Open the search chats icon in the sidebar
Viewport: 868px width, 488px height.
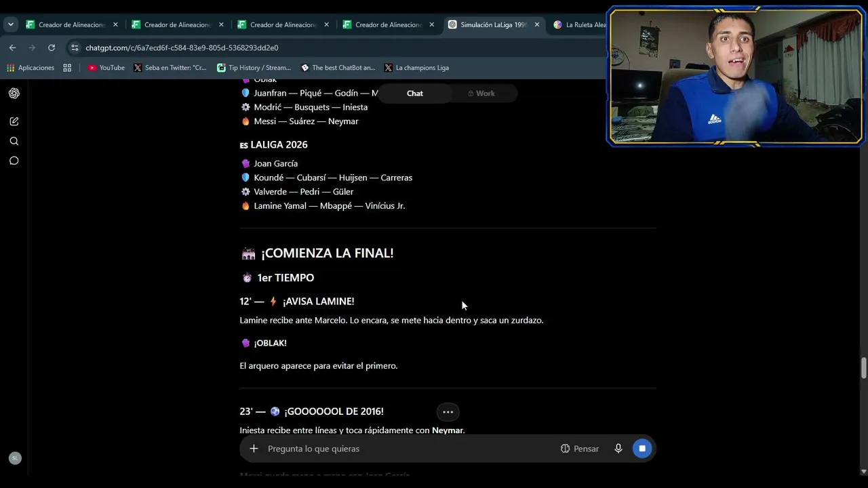[x=14, y=141]
